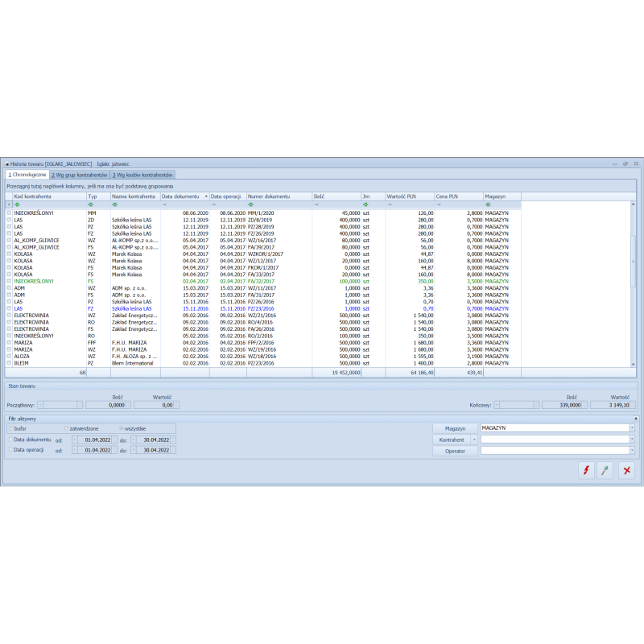Click the filter icon under Numer dokumentu column
The height and width of the screenshot is (644, 644).
point(251,204)
